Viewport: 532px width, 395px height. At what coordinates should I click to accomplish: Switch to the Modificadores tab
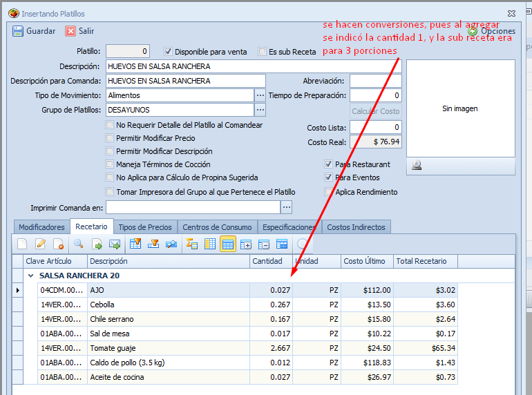[x=41, y=227]
